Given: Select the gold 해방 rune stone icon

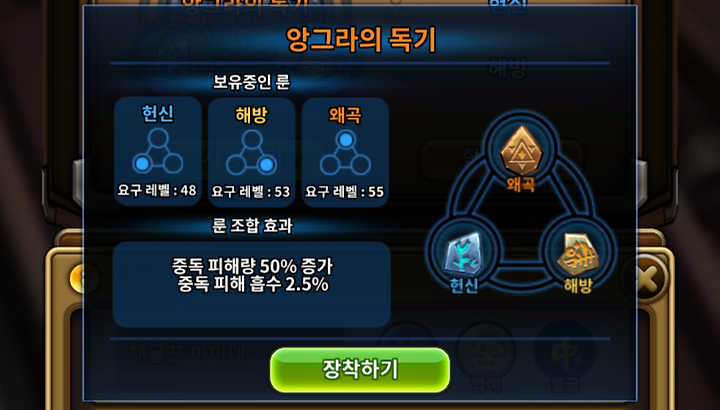Looking at the screenshot, I should [x=578, y=253].
